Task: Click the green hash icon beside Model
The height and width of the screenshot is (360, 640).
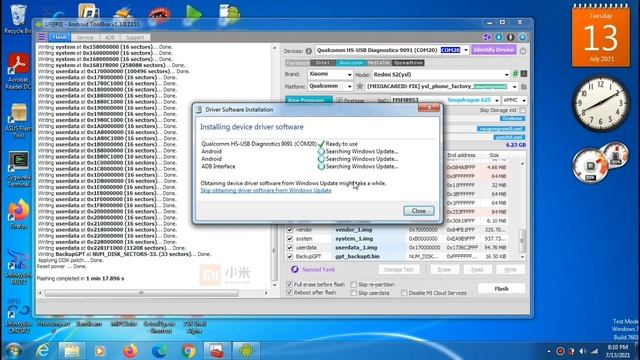Action: tap(515, 74)
